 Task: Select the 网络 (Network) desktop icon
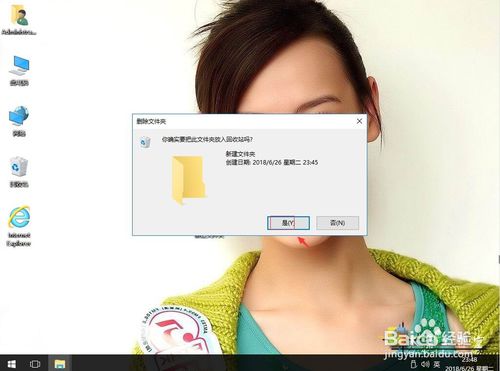click(19, 121)
